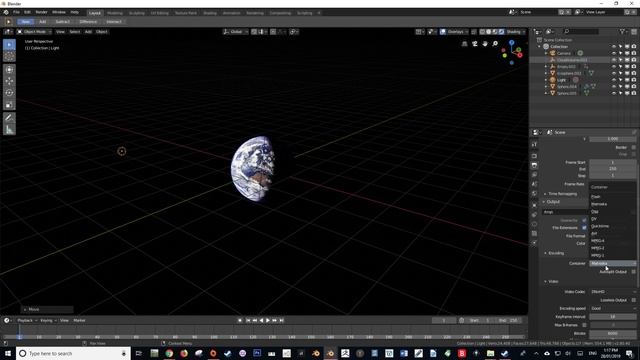Activate the Scale tool icon
The image size is (640, 360).
(9, 105)
